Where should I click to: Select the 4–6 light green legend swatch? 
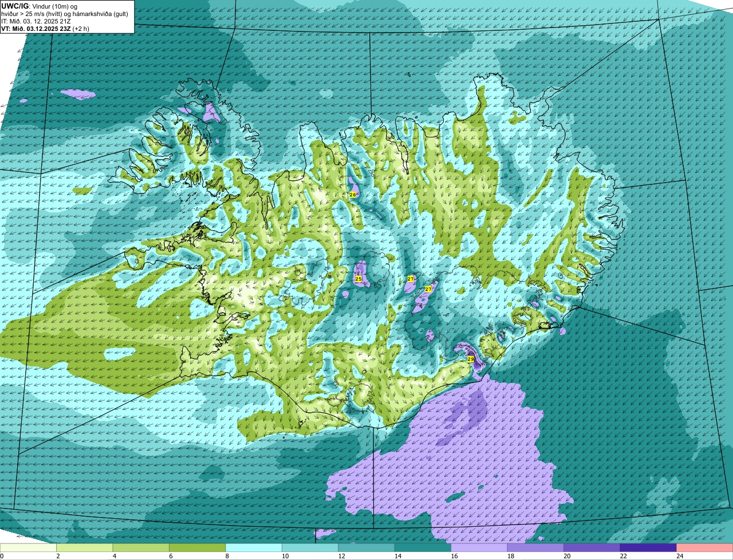[x=141, y=548]
